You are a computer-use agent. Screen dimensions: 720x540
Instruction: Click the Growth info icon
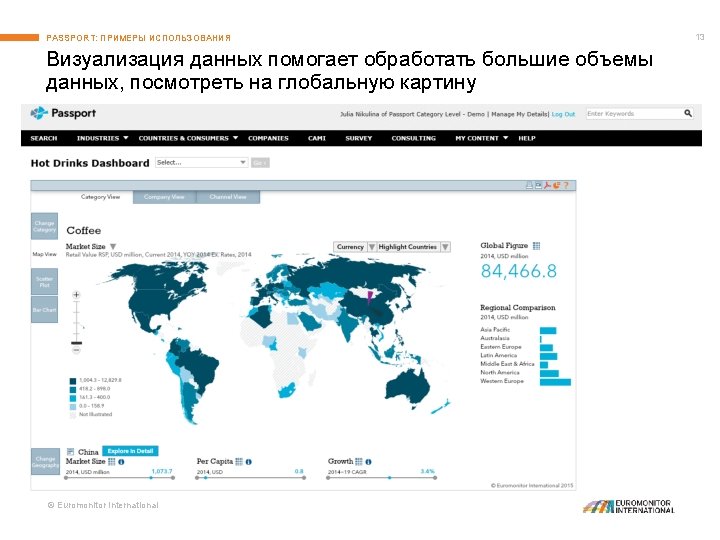click(368, 462)
